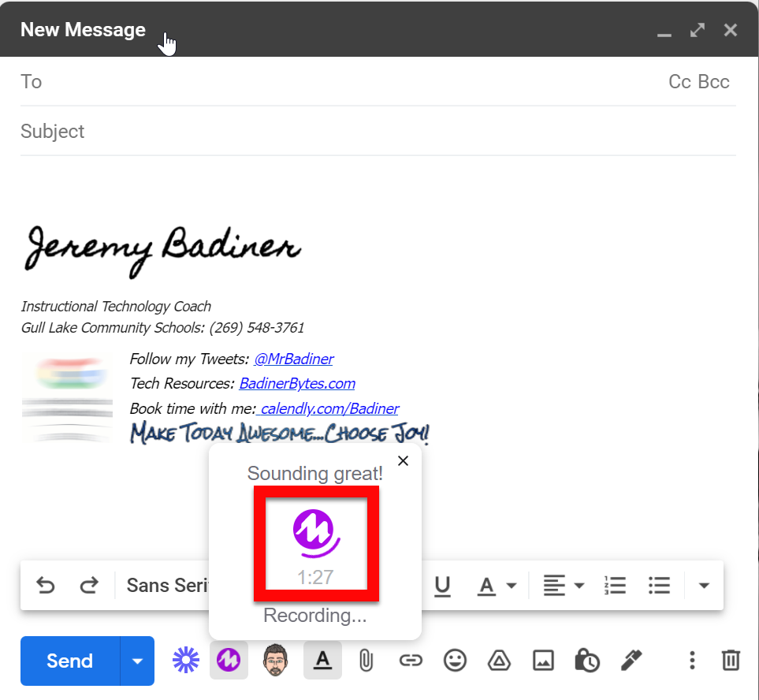Expand the text color dropdown arrow
Image resolution: width=759 pixels, height=700 pixels.
[512, 586]
